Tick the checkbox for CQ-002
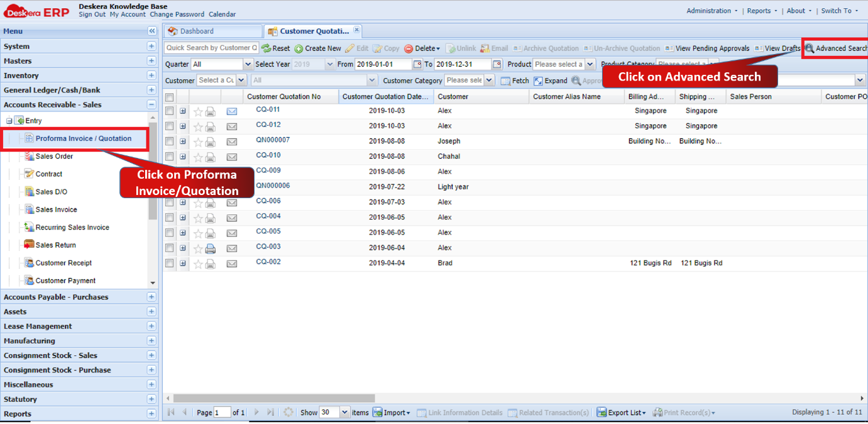Viewport: 868px width, 424px height. (x=169, y=263)
